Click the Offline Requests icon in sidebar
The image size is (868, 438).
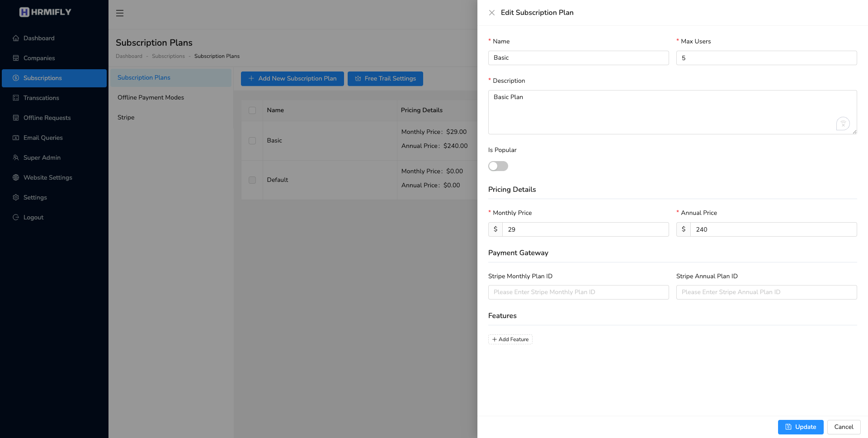[x=16, y=118]
